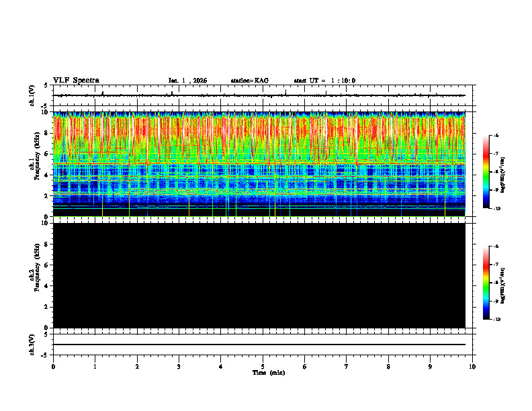Click the "10" minute tick on the time axis
The height and width of the screenshot is (411, 532).
pos(472,367)
